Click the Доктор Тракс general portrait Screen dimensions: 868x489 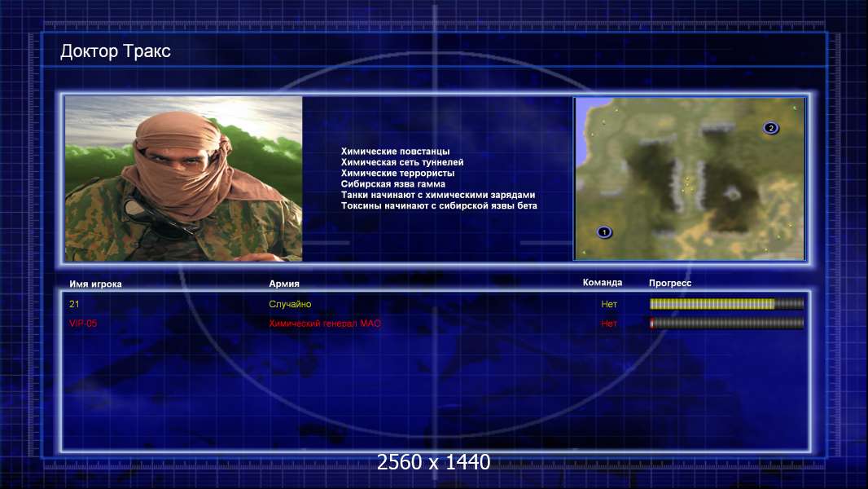(184, 178)
